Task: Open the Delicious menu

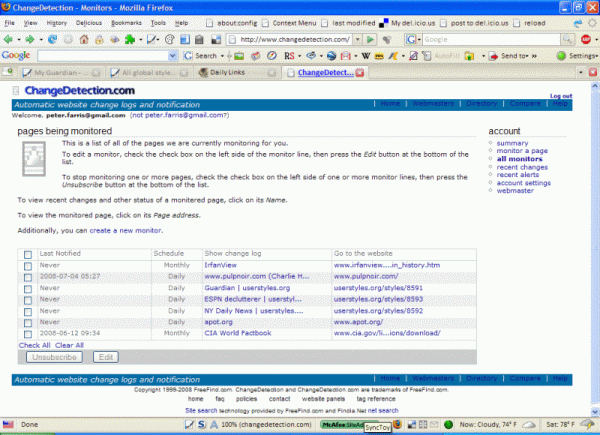Action: (89, 23)
